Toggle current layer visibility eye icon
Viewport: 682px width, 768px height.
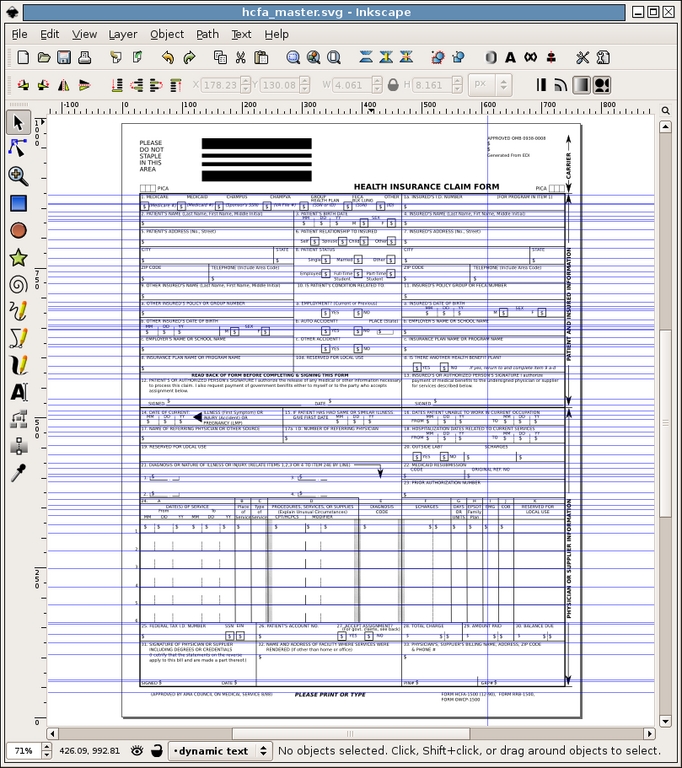137,750
